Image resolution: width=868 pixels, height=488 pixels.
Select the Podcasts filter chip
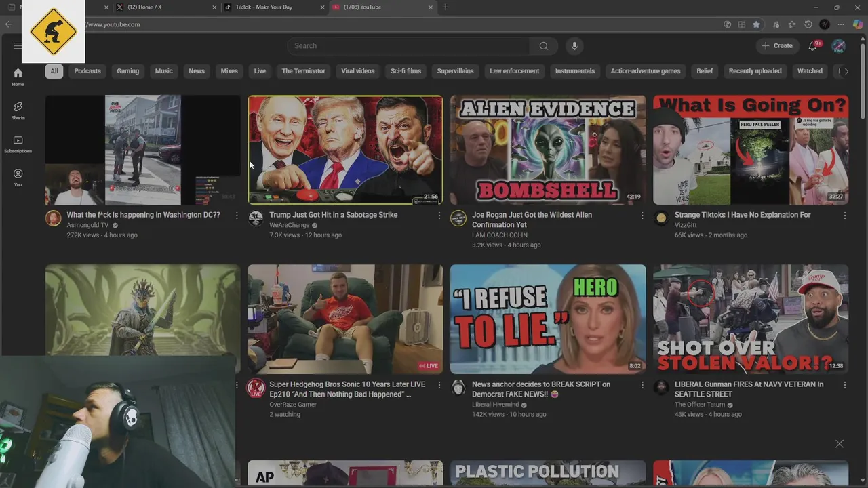87,71
